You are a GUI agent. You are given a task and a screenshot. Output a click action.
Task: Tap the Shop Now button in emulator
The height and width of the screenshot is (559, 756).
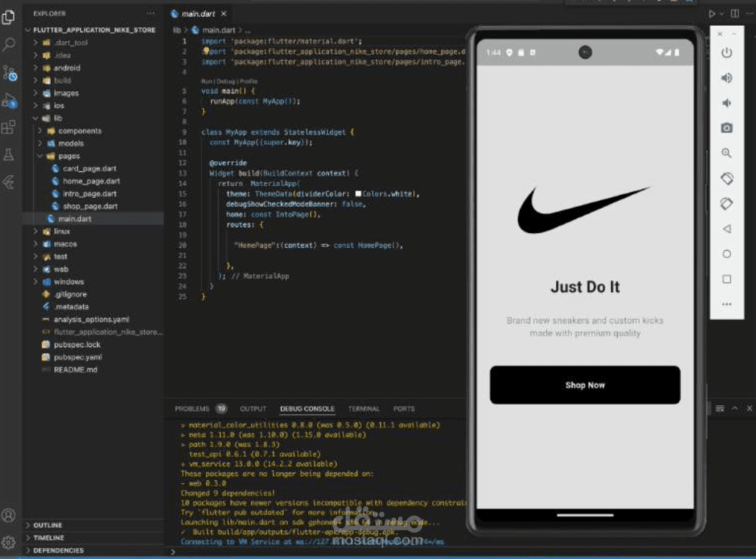(x=585, y=385)
